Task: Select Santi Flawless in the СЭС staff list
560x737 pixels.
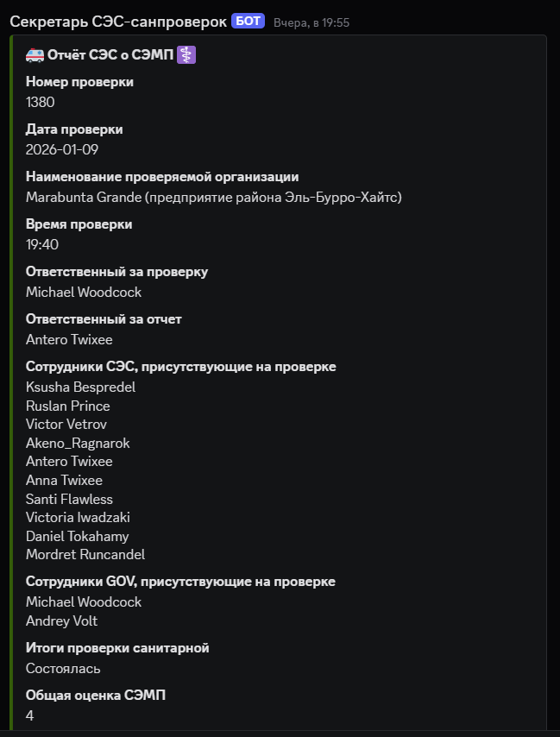Action: click(69, 499)
